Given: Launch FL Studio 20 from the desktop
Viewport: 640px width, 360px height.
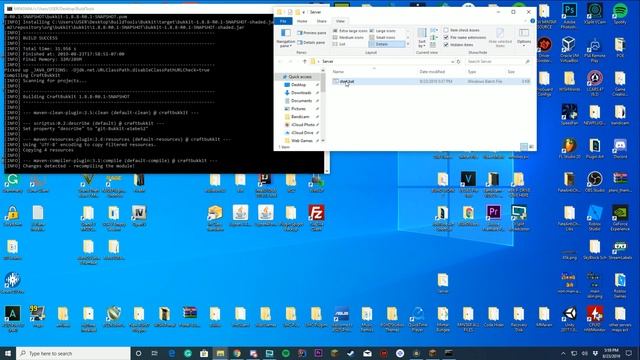Looking at the screenshot, I should [569, 148].
